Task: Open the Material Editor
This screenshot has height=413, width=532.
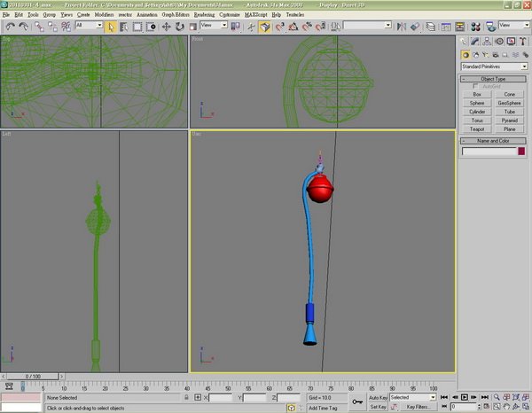Action: pyautogui.click(x=475, y=27)
